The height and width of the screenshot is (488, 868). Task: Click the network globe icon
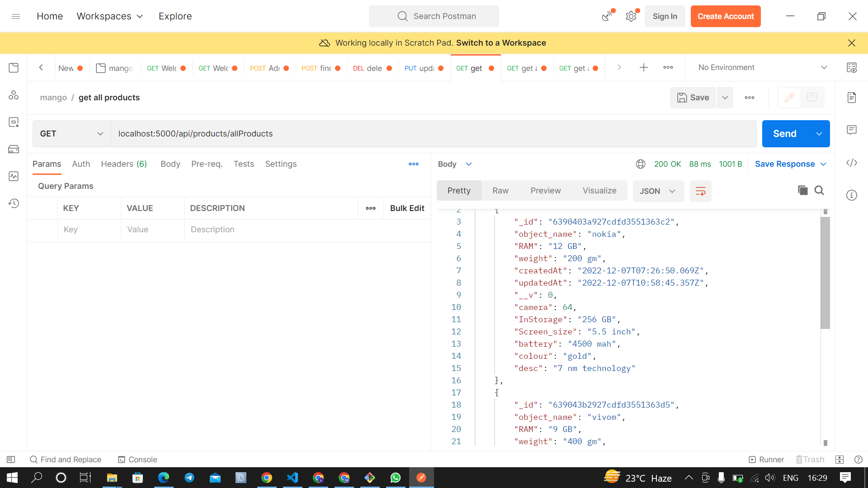641,164
